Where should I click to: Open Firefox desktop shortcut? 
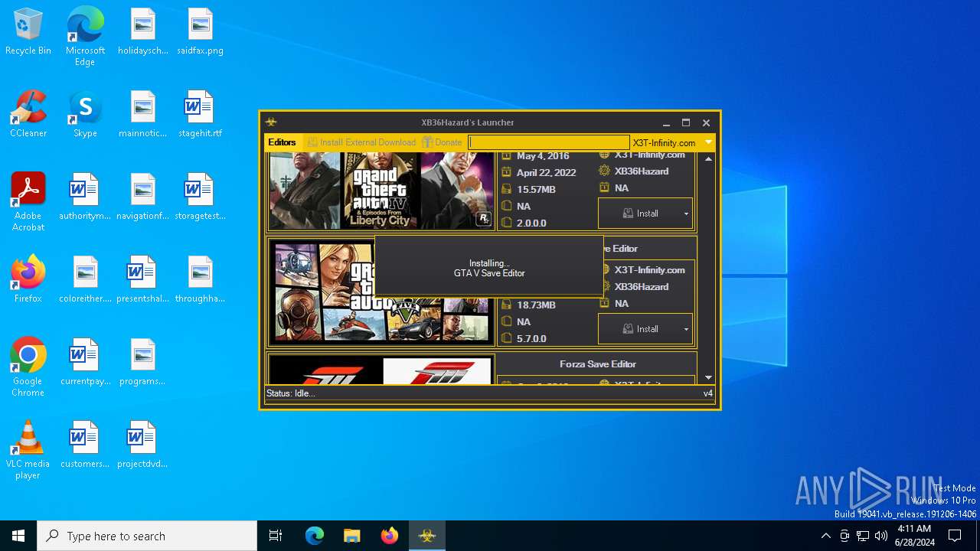(x=28, y=279)
